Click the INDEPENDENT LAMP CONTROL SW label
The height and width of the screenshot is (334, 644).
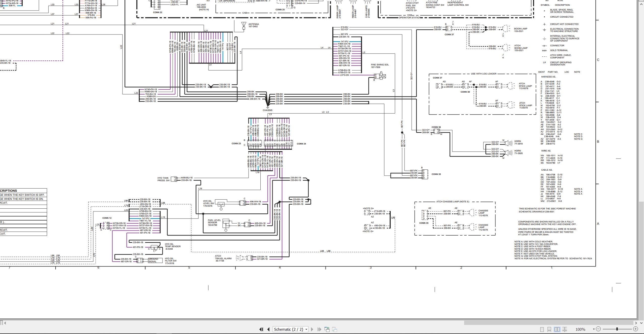coord(458,4)
